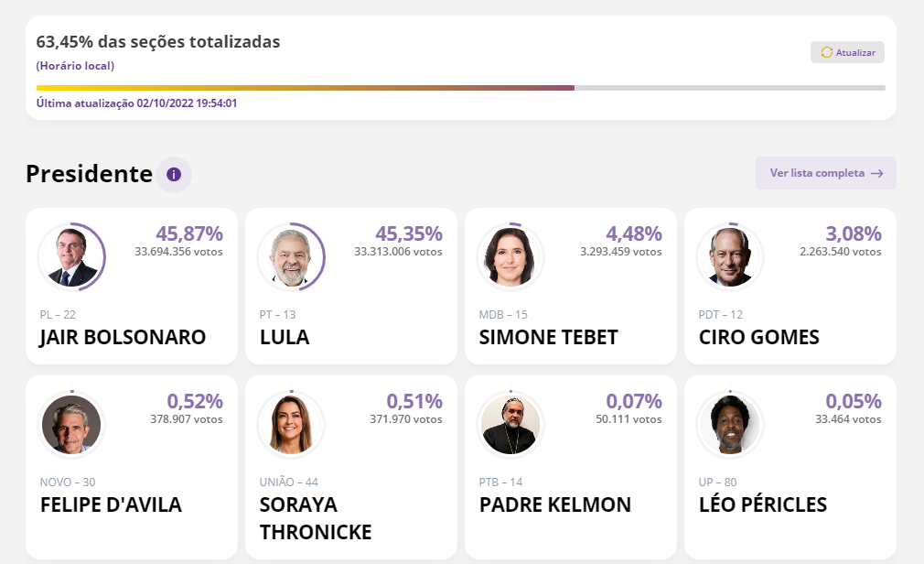Click Soraya Thronicke's candidate photo

coord(291,425)
